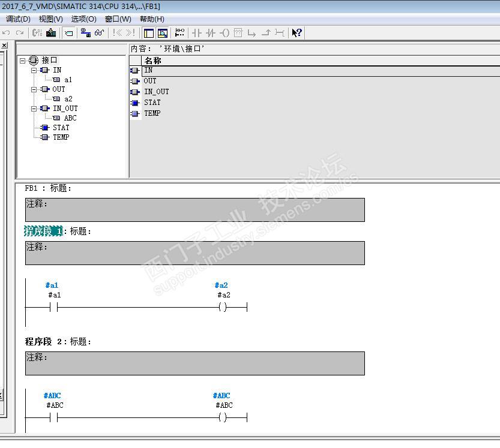Viewport: 500px width, 448px height.
Task: Click the close branch icon
Action: coord(266,33)
